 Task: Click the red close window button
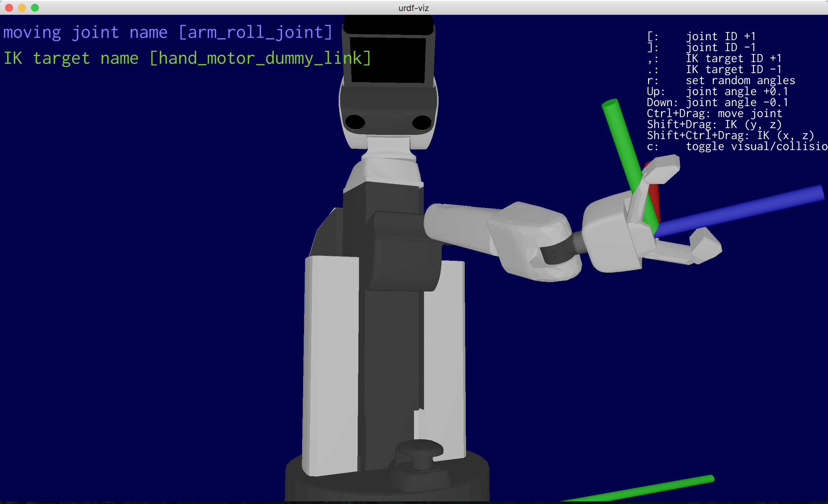[x=9, y=8]
